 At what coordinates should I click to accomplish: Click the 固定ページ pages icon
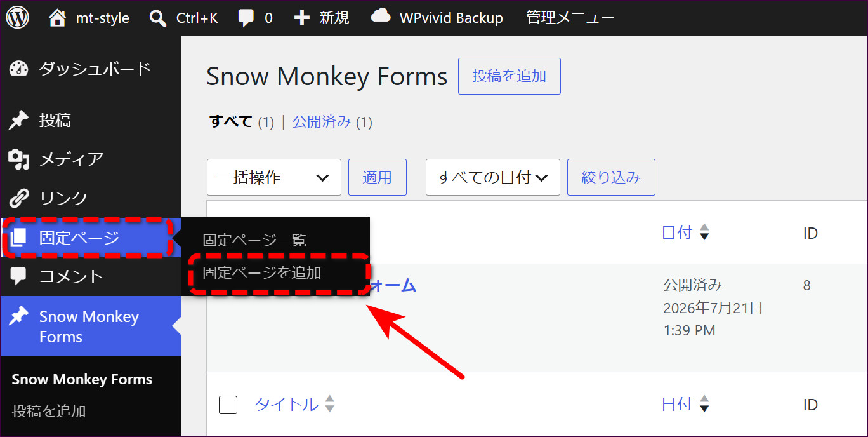click(x=18, y=238)
